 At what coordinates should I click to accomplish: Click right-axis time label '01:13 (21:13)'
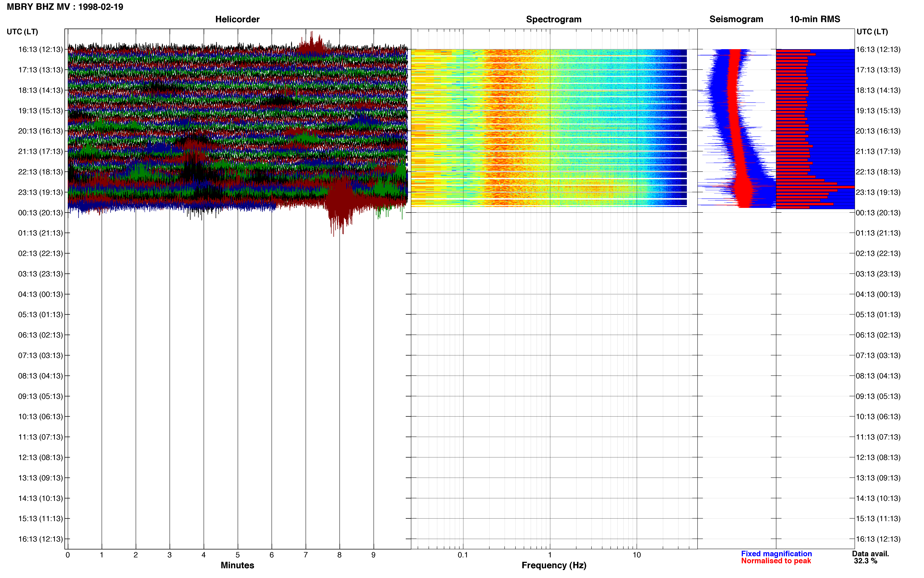pos(878,233)
